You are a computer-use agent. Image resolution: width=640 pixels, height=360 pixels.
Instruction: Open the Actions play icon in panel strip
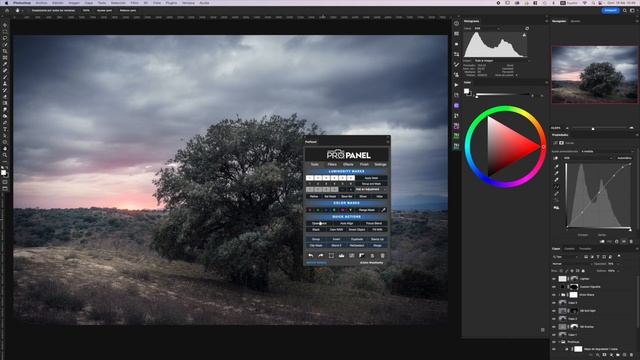click(456, 85)
